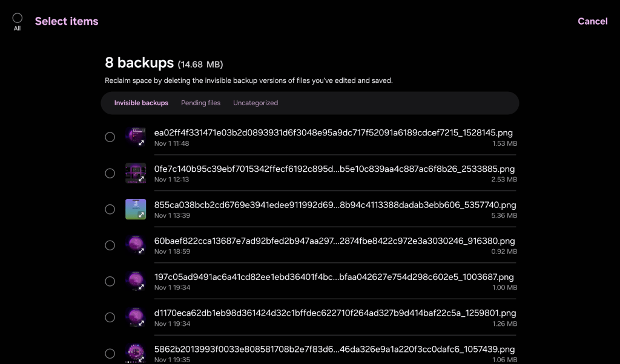Open the Uncategorized tab

(x=256, y=103)
